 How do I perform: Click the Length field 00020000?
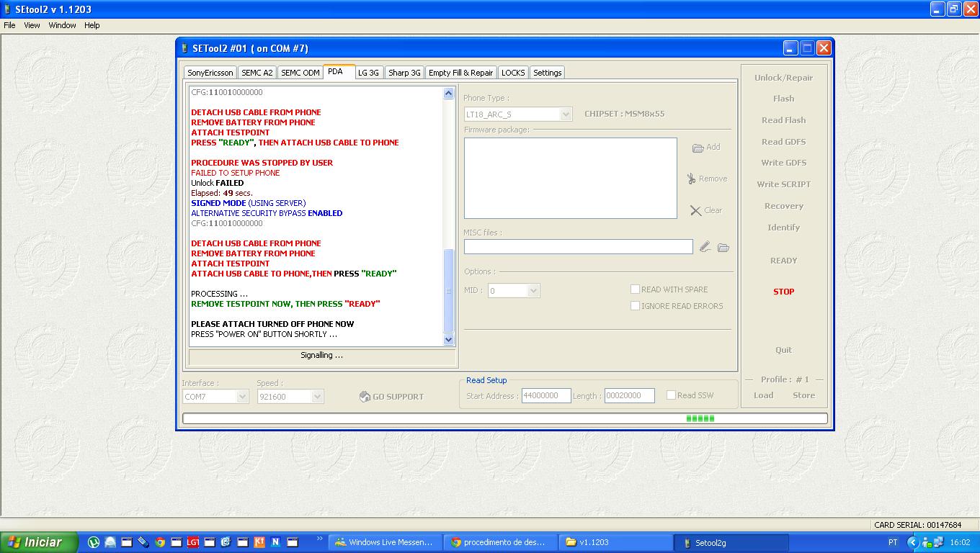coord(630,396)
